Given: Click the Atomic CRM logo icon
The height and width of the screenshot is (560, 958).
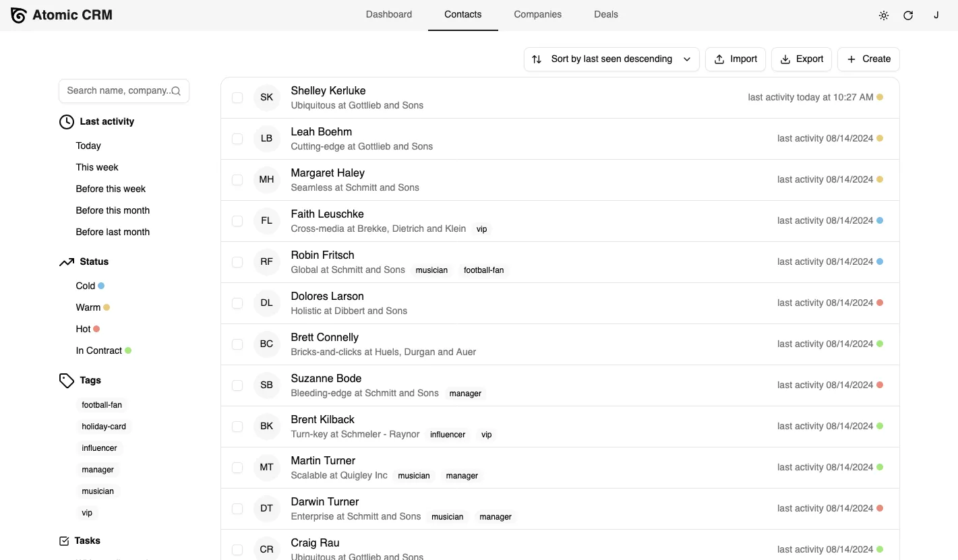Looking at the screenshot, I should click(x=18, y=15).
